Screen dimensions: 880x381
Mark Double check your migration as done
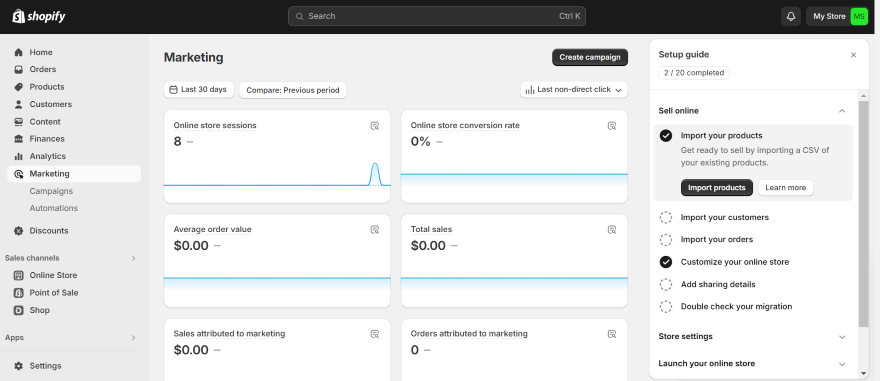(666, 307)
